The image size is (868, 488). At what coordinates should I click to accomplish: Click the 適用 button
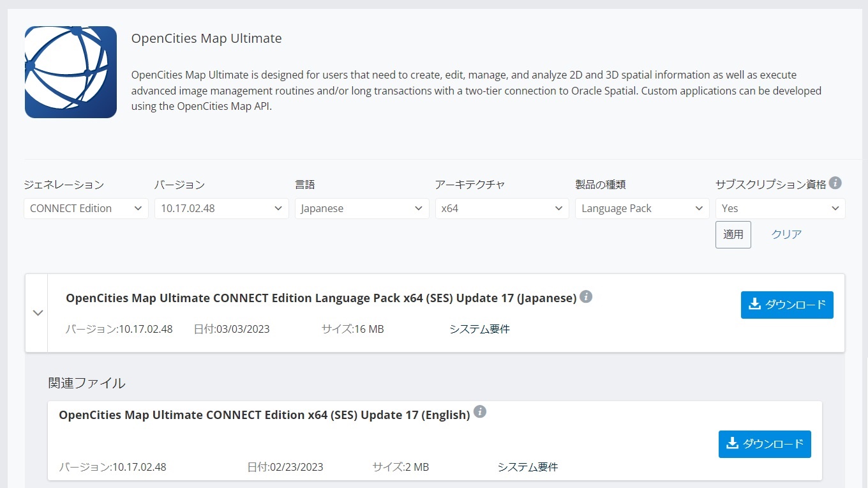point(733,234)
